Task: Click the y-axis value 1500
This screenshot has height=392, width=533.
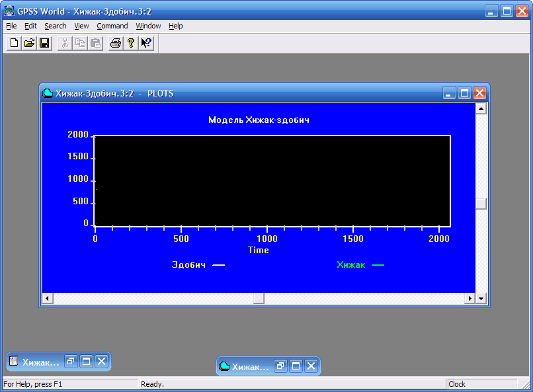Action: 78,156
